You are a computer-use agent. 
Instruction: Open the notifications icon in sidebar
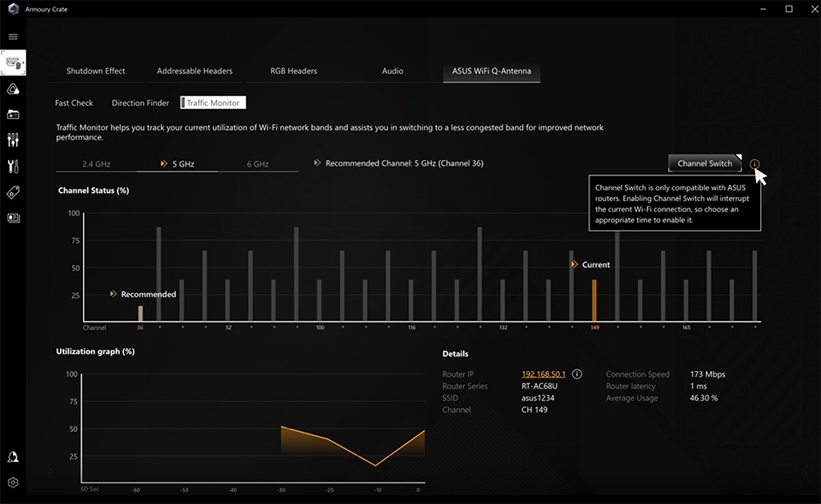pyautogui.click(x=13, y=457)
